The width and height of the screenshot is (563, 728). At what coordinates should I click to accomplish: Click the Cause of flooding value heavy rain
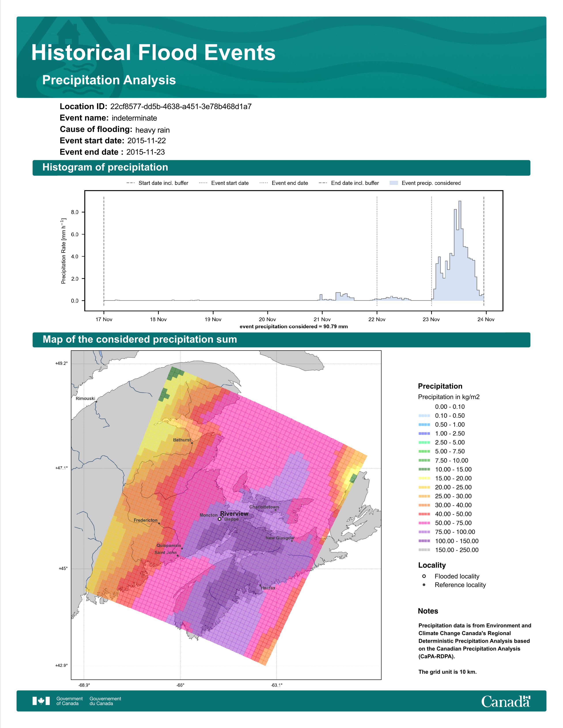(152, 130)
